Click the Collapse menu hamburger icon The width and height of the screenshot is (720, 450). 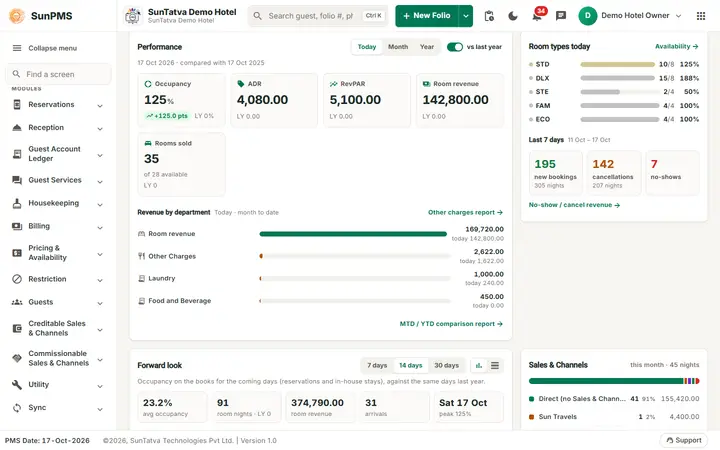pos(17,48)
